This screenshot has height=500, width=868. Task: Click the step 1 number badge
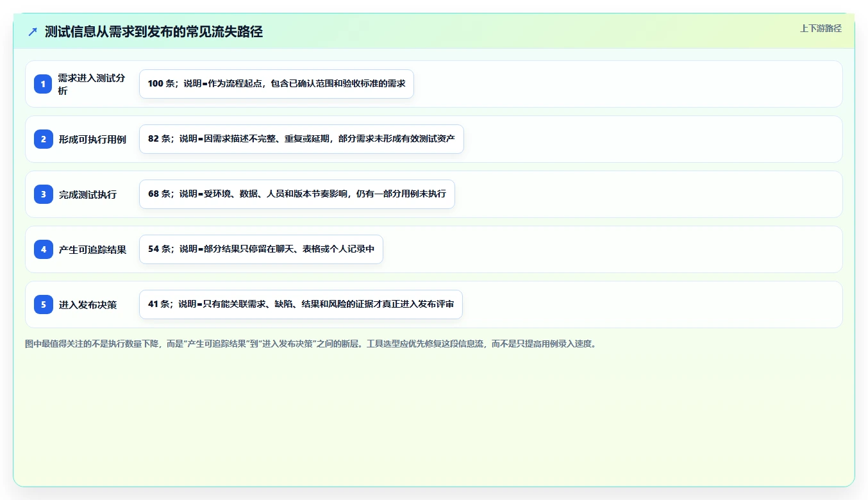(x=44, y=84)
